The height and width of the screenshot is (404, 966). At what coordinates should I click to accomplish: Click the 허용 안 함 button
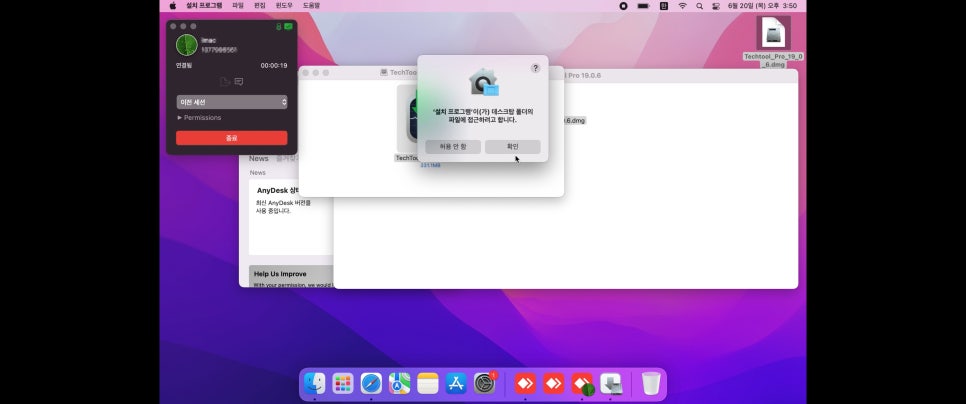453,147
